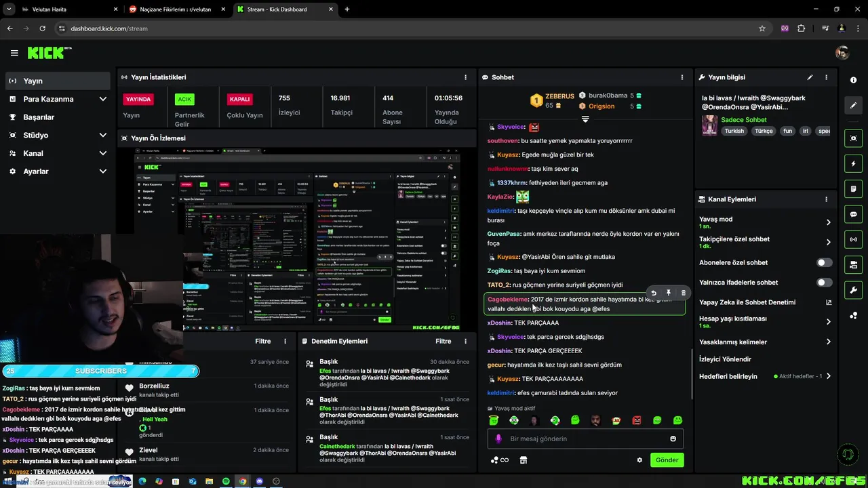Click the KAPALI Çoklu Yayın badge
The image size is (868, 488).
239,99
